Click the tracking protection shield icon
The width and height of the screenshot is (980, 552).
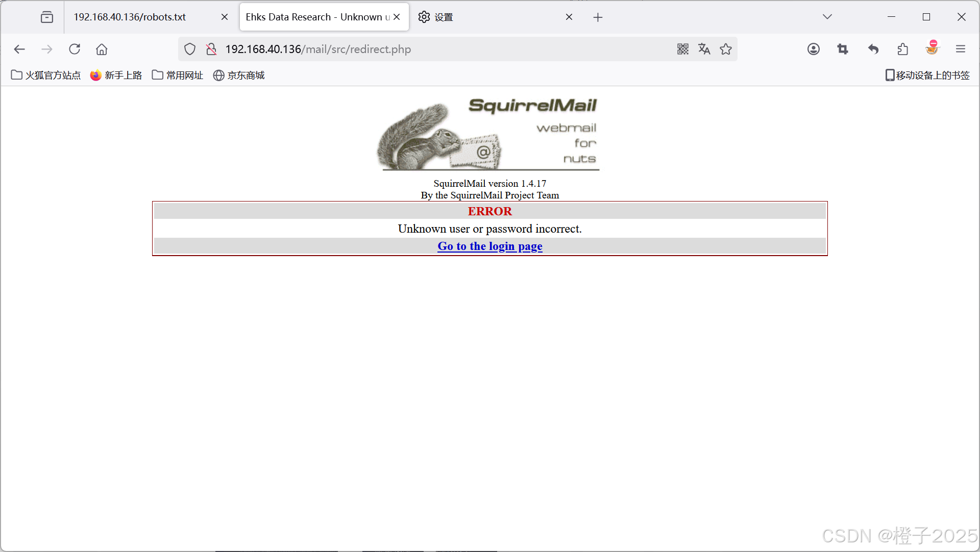point(190,49)
